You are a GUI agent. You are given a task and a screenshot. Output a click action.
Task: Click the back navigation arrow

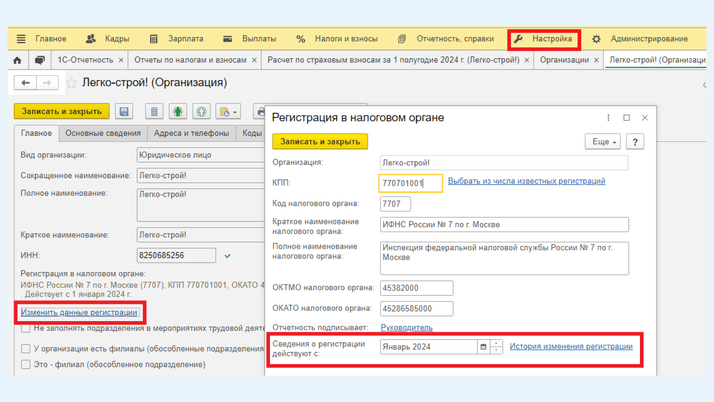(27, 83)
